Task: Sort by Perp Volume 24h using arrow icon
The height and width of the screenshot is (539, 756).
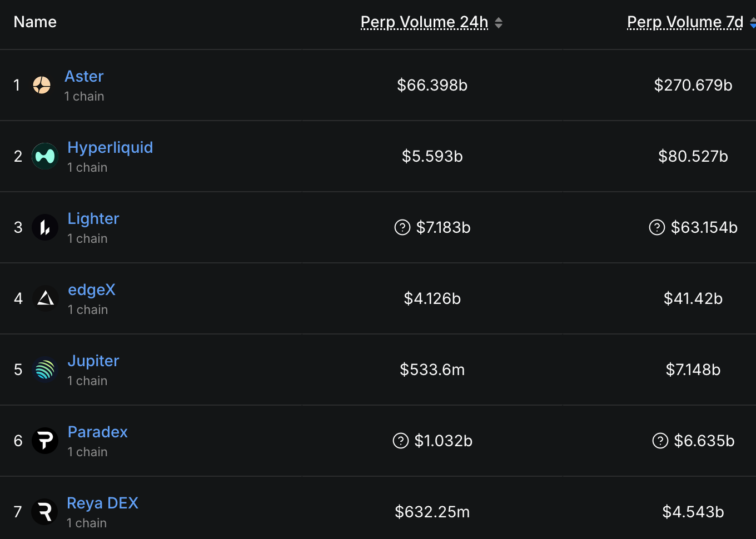Action: click(x=499, y=23)
